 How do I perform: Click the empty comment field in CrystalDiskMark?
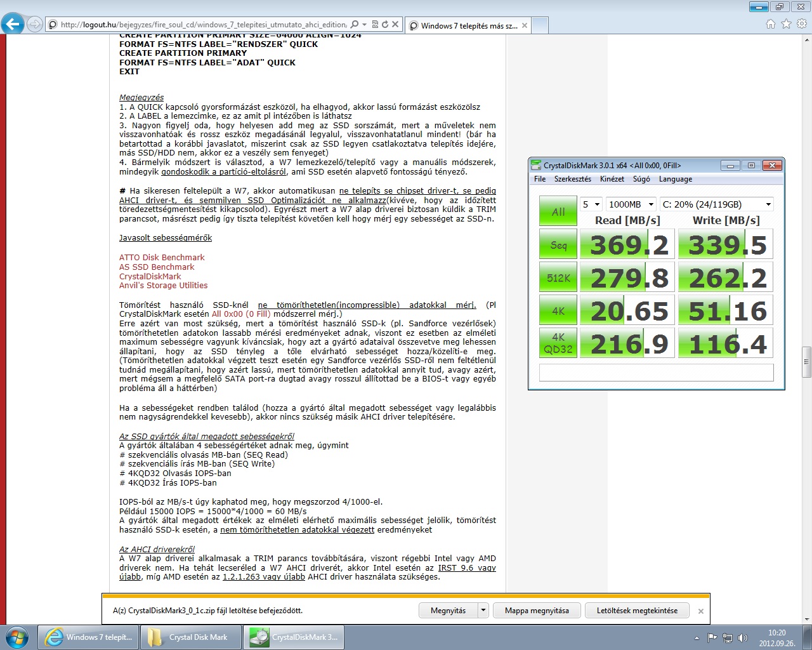(656, 372)
